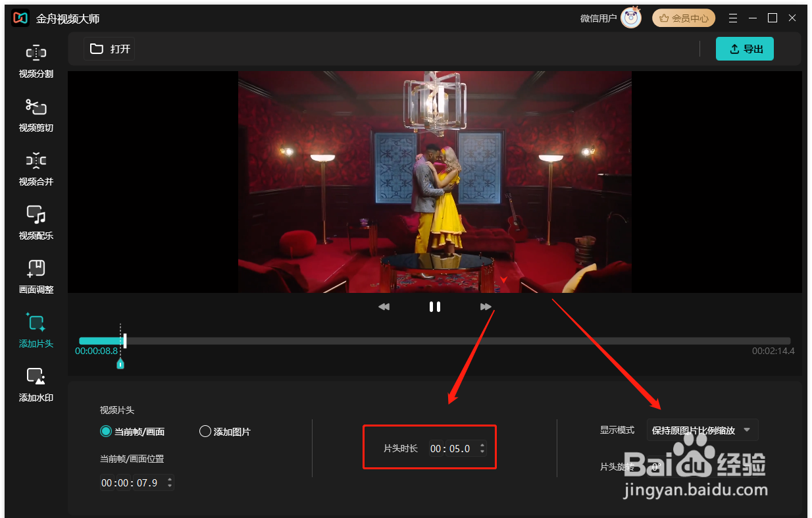
Task: Open the 显示模式 display mode dropdown
Action: (x=702, y=430)
